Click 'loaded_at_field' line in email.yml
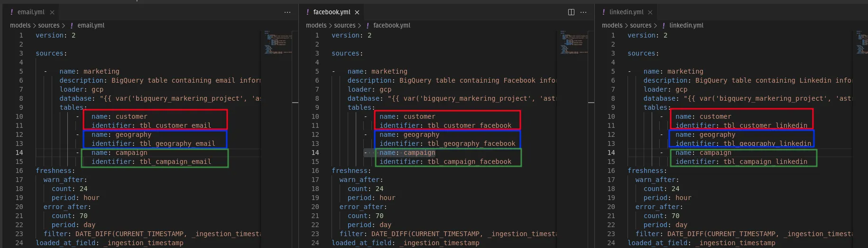 click(109, 243)
